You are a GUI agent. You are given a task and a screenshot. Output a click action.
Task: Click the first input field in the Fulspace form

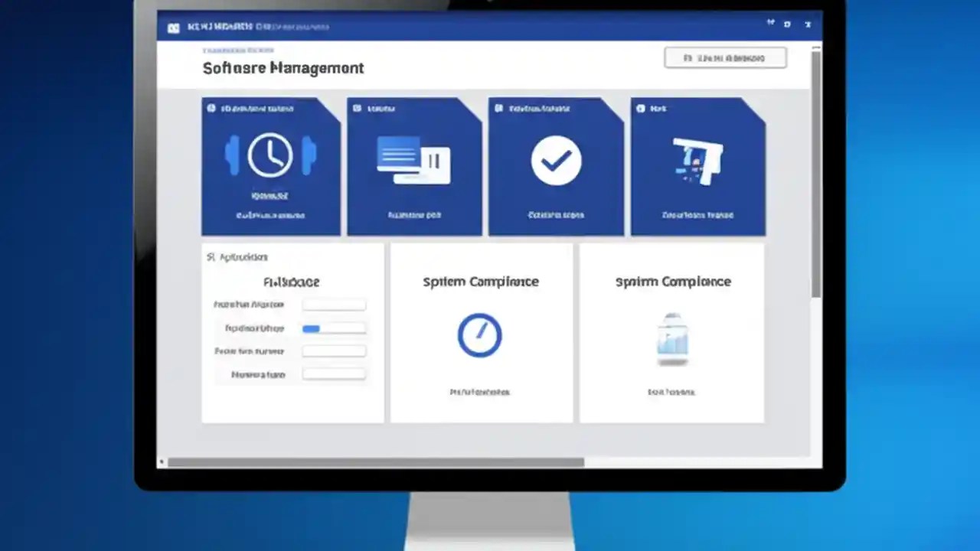334,304
